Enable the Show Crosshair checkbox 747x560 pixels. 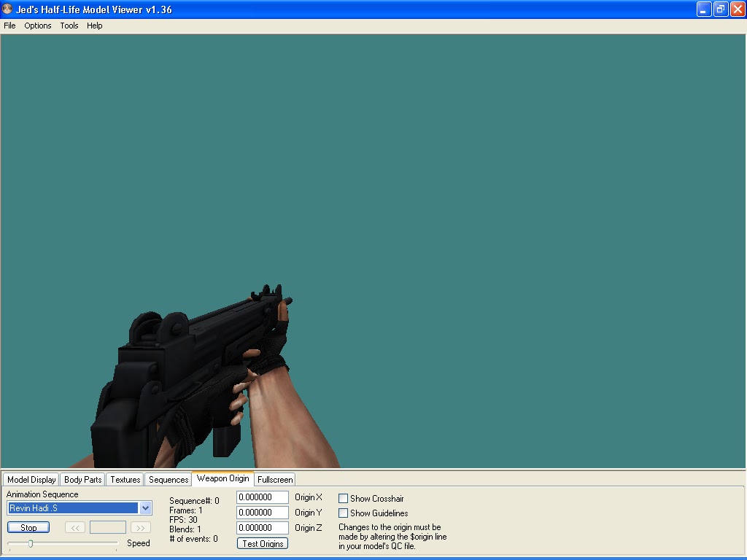click(x=343, y=499)
